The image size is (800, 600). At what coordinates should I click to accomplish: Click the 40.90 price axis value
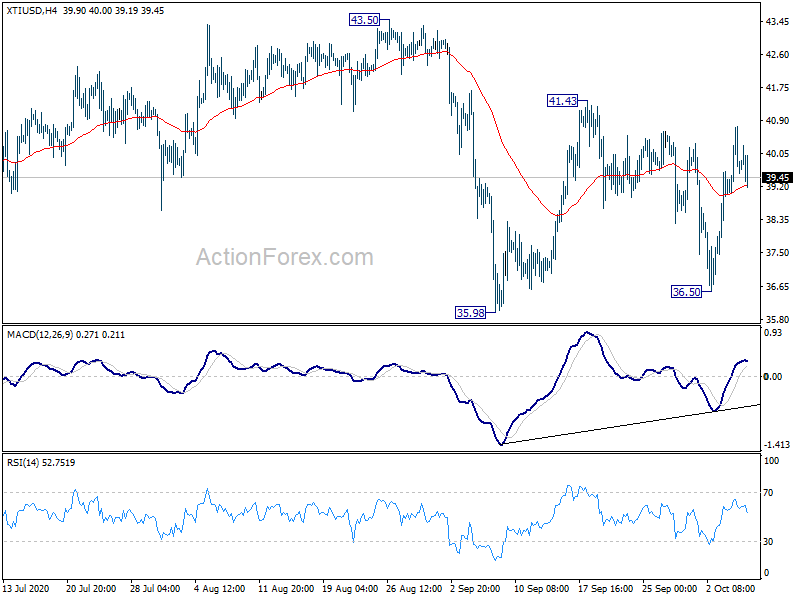coord(777,120)
